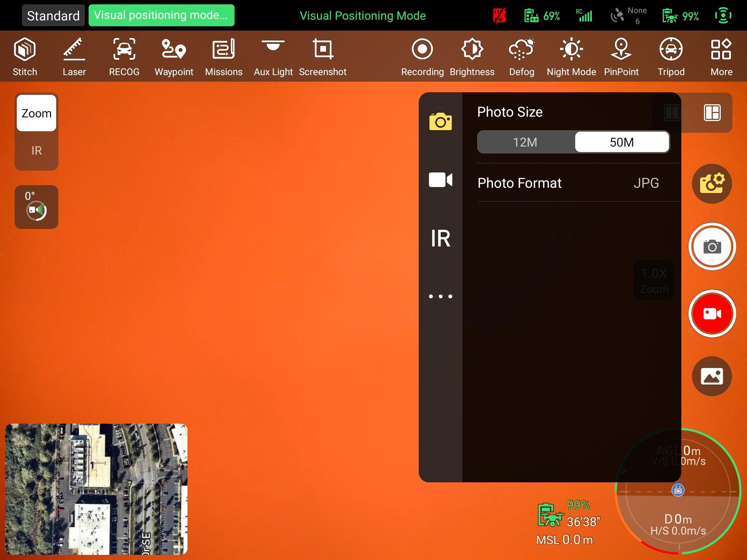Viewport: 747px width, 560px height.
Task: Open the PinPoint tool
Action: click(621, 57)
